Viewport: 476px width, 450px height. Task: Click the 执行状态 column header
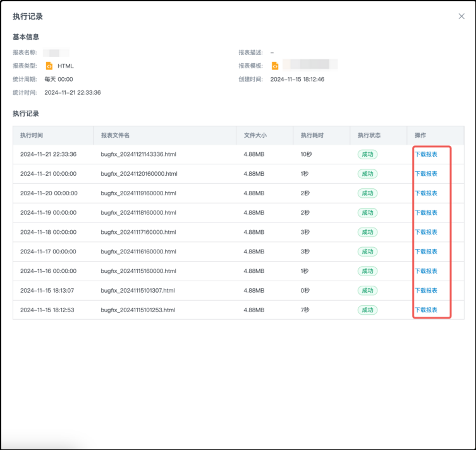coord(369,135)
